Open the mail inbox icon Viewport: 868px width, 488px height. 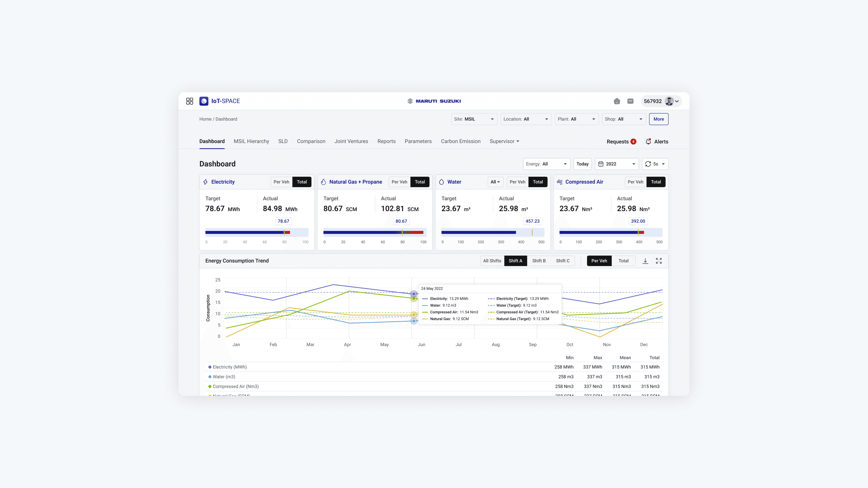(x=630, y=101)
